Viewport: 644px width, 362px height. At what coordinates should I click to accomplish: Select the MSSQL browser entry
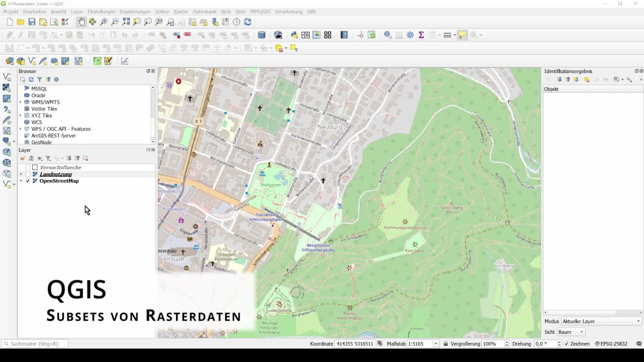(x=39, y=89)
